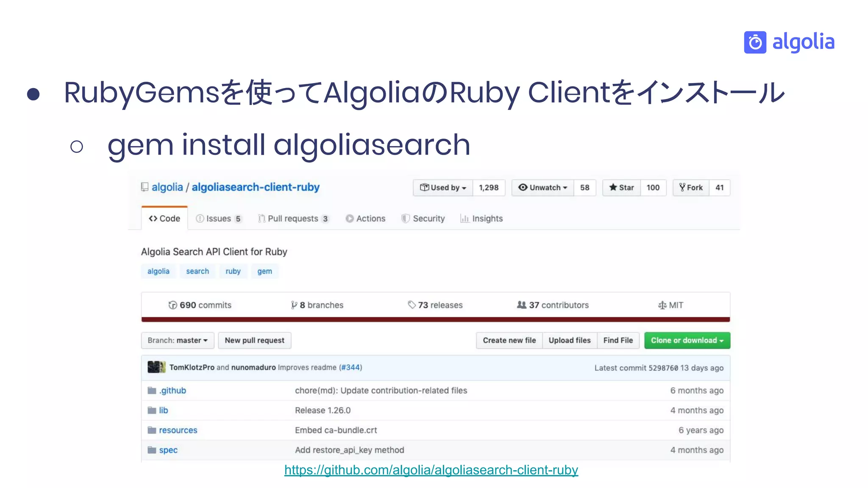Select the algolia topic tag
This screenshot has width=868, height=488.
click(159, 271)
